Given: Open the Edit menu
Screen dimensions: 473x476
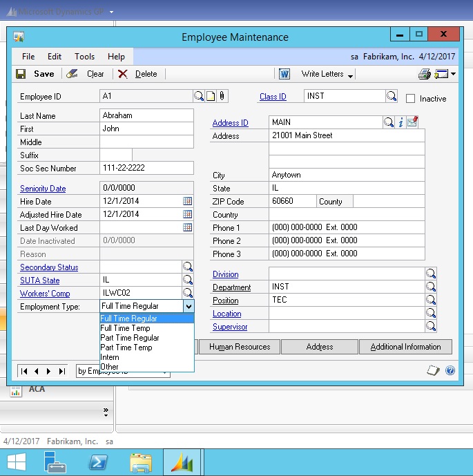Looking at the screenshot, I should click(x=55, y=57).
